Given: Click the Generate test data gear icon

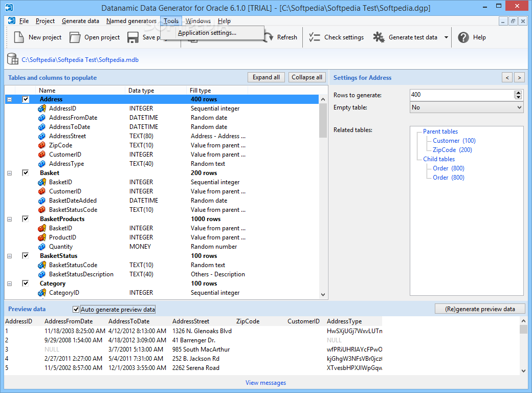Looking at the screenshot, I should coord(379,37).
